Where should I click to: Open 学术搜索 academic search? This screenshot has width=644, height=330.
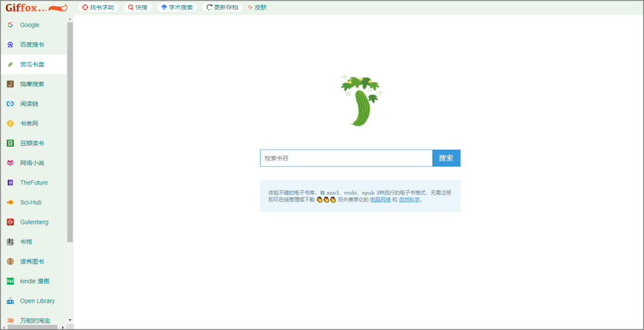(177, 8)
